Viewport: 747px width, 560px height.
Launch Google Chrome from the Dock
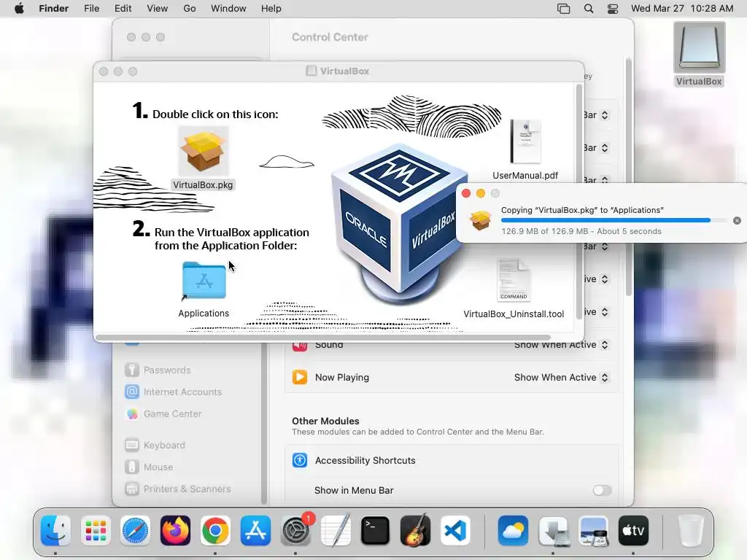tap(215, 530)
